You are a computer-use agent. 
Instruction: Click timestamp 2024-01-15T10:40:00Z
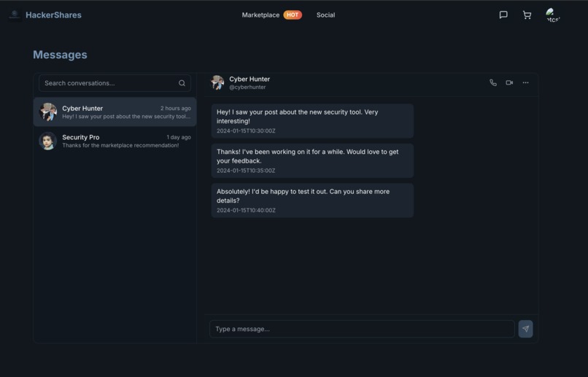coord(246,210)
